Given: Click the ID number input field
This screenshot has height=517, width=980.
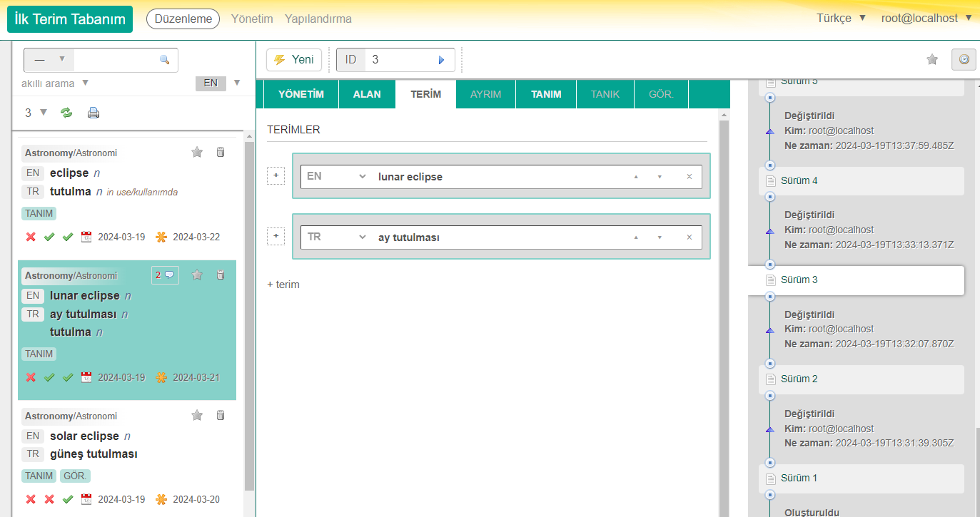Looking at the screenshot, I should (x=400, y=60).
